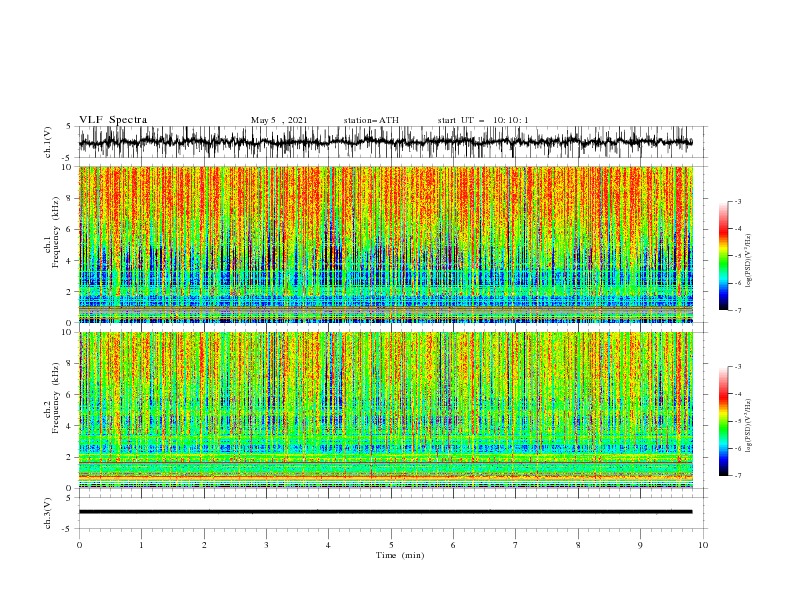Click time axis tick label "8"
This screenshot has height=612, width=792.
(x=578, y=545)
